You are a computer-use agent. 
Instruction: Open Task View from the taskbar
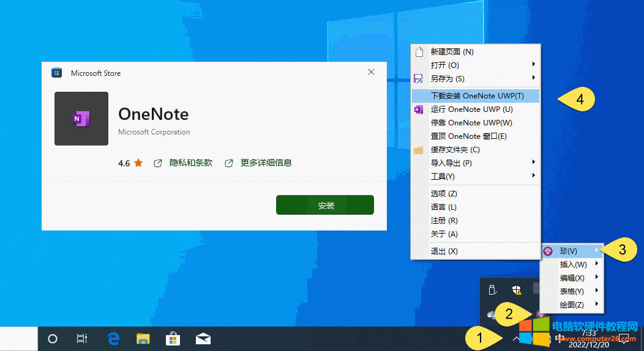pos(82,339)
